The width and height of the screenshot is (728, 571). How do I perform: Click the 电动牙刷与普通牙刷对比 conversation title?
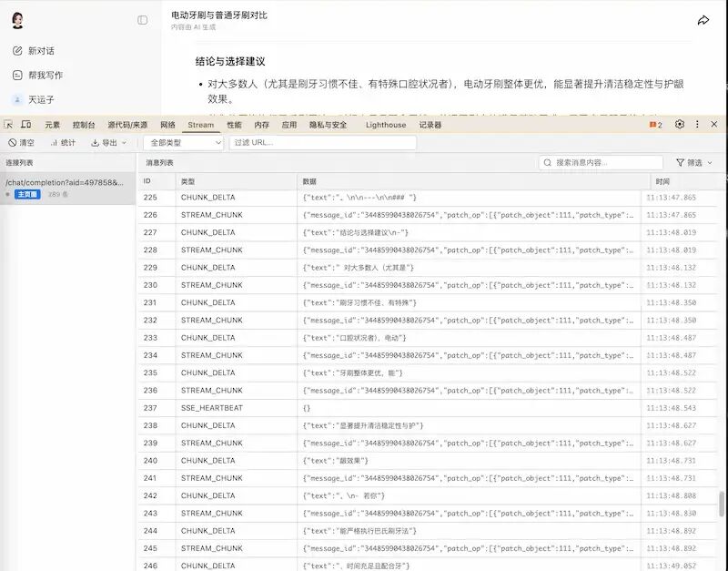click(219, 15)
